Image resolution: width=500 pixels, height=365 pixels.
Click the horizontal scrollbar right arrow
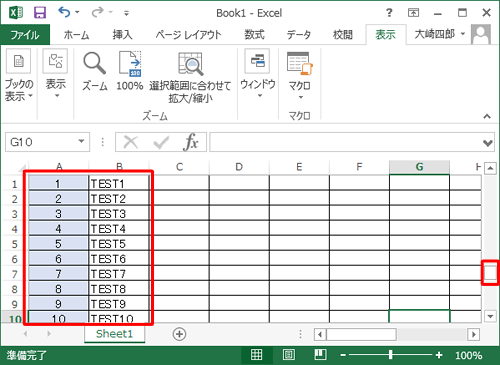[x=473, y=334]
